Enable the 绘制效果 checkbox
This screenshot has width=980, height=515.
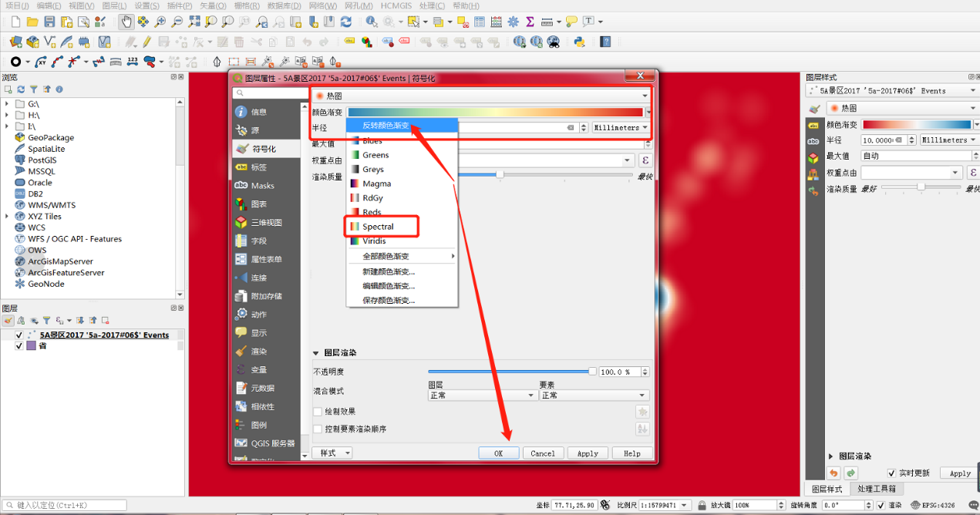point(318,412)
